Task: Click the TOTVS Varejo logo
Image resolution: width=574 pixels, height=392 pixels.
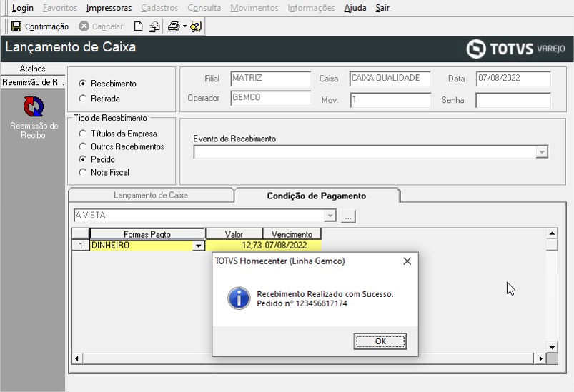Action: tap(515, 49)
